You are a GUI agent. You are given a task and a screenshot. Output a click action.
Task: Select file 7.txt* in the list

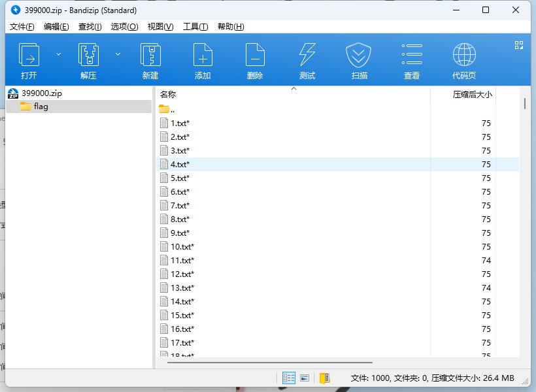click(337, 205)
